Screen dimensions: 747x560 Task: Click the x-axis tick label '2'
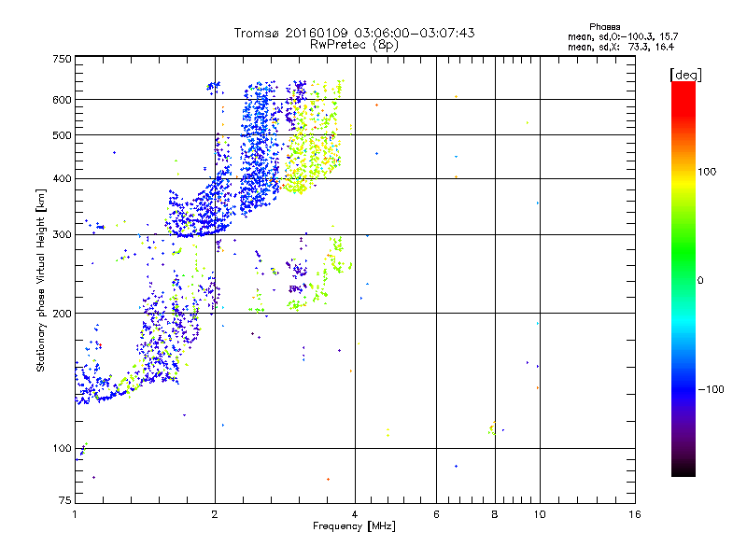pos(215,514)
